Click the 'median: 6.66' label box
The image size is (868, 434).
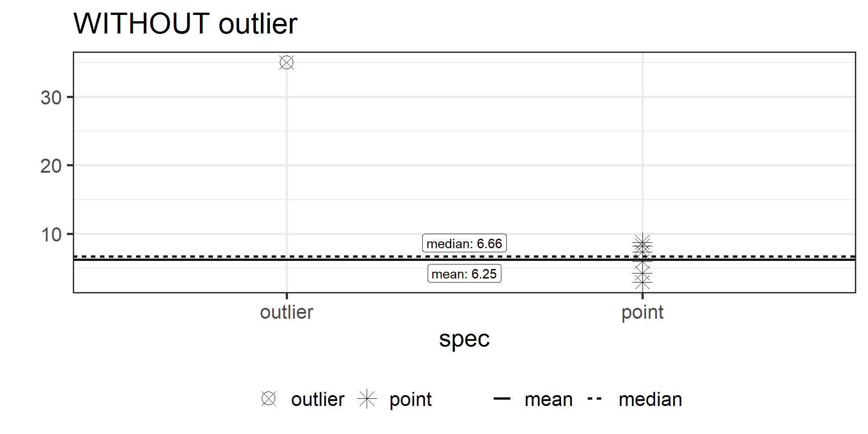[464, 243]
